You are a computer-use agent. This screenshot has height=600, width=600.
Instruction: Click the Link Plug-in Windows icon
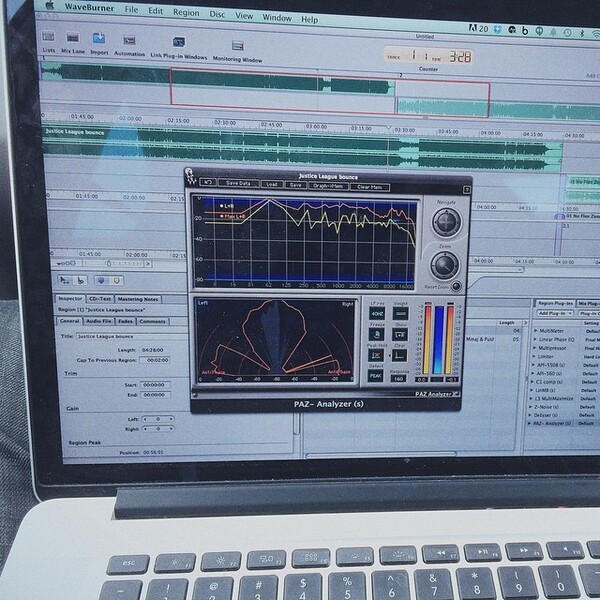point(179,42)
